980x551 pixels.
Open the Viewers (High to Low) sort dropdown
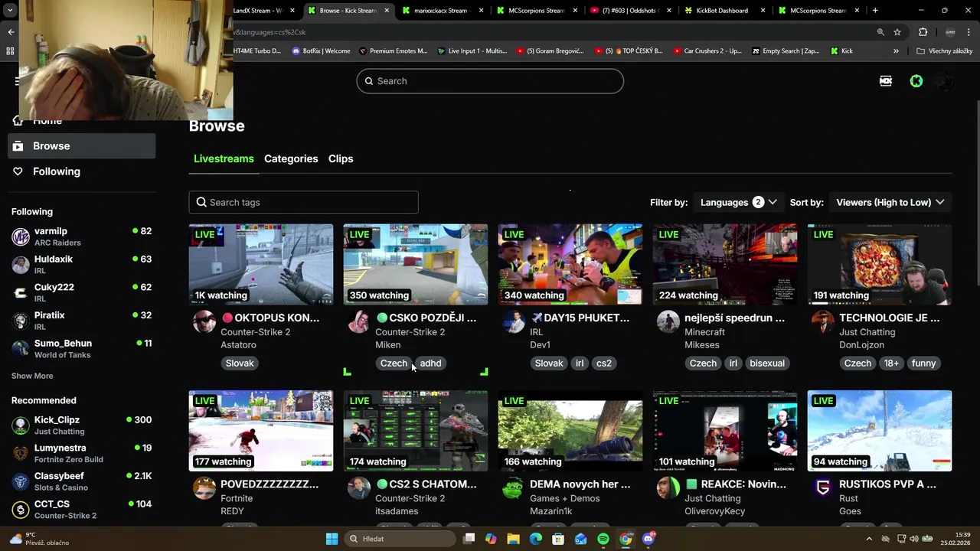pyautogui.click(x=890, y=202)
